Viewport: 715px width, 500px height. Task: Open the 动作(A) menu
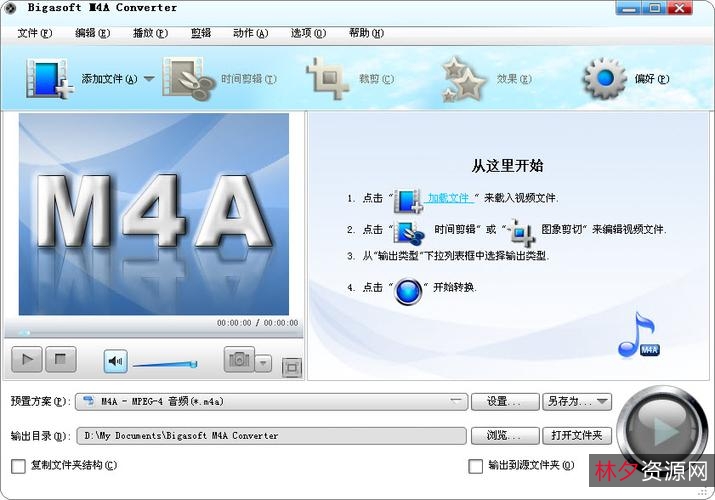pos(250,33)
